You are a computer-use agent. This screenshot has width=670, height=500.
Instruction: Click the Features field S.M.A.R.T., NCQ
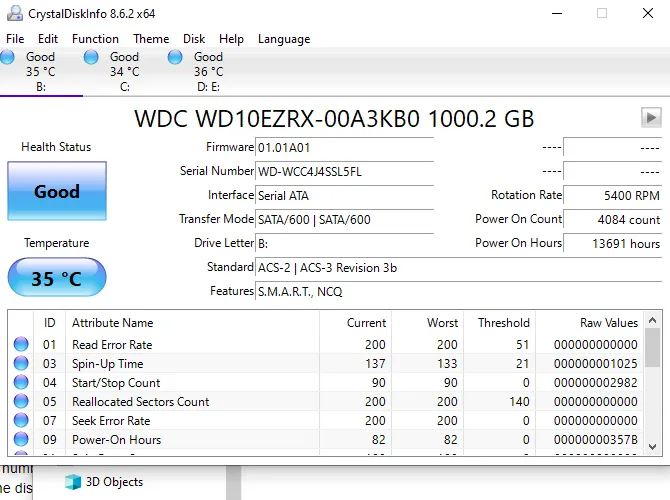click(x=458, y=291)
